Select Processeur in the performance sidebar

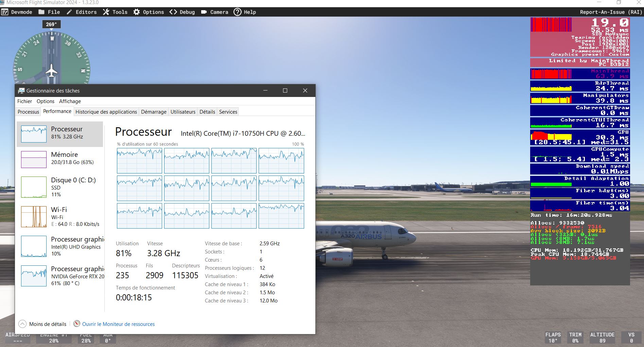tap(60, 134)
